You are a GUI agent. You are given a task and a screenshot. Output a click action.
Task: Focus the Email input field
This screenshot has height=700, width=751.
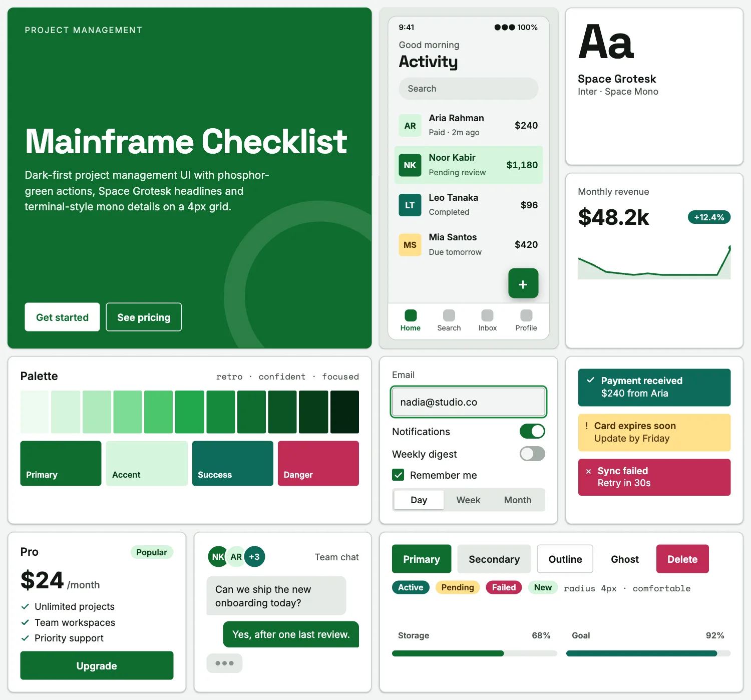(469, 402)
